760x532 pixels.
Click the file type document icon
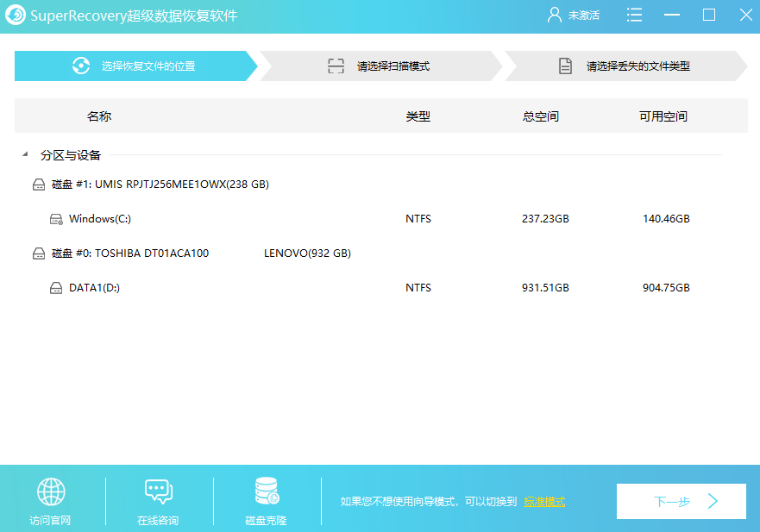(x=566, y=65)
